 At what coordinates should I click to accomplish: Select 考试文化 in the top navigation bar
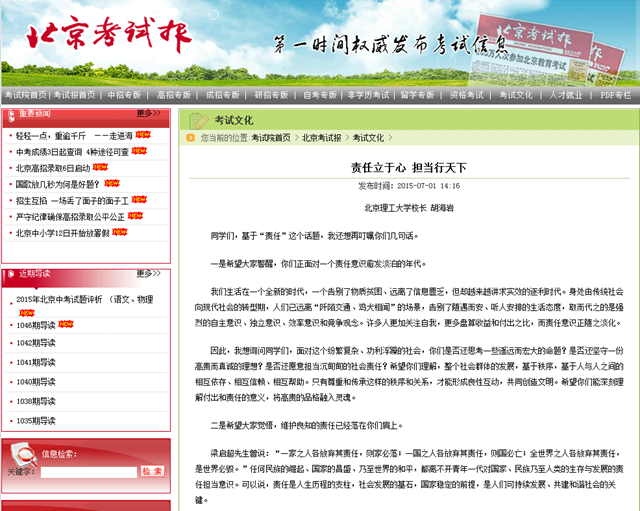click(516, 95)
